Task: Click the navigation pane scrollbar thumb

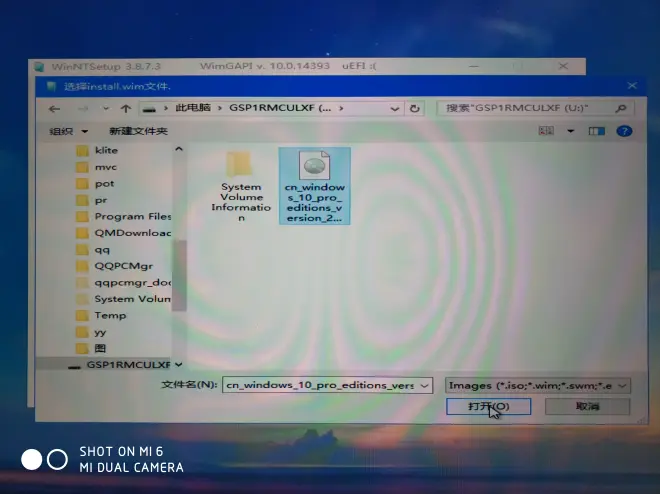Action: coord(179,276)
